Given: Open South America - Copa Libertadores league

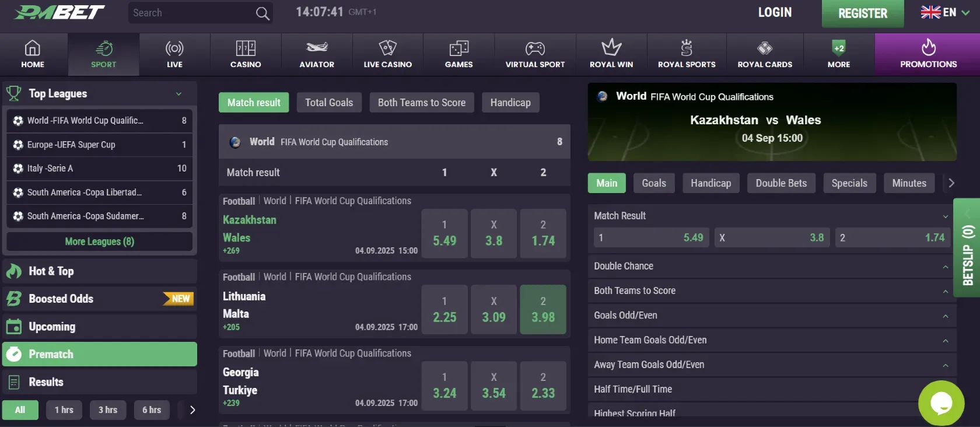Looking at the screenshot, I should (x=100, y=192).
